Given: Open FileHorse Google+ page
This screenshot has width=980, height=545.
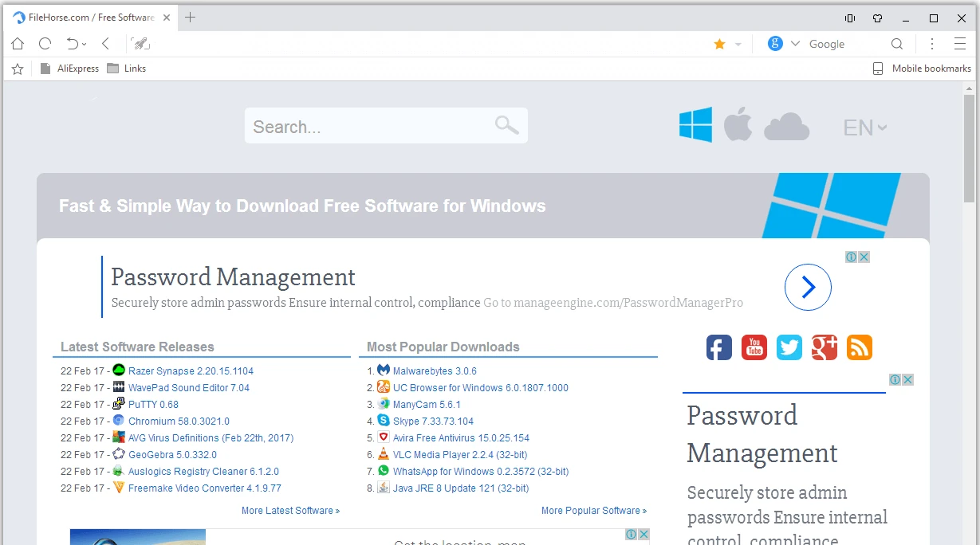Looking at the screenshot, I should 825,347.
